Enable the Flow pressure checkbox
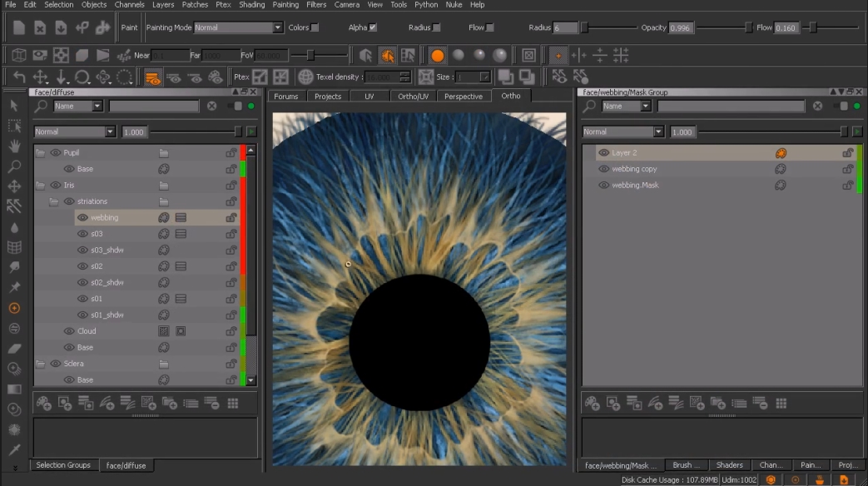868x486 pixels. (490, 27)
